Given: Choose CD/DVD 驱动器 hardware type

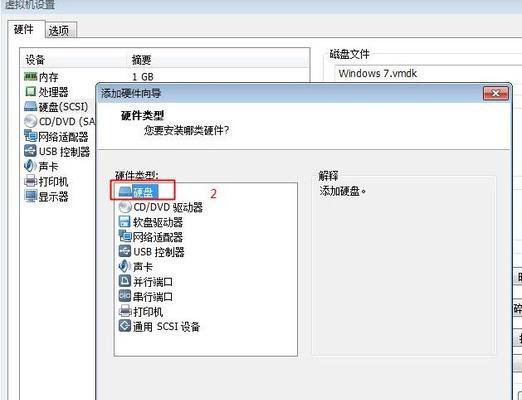Looking at the screenshot, I should [x=161, y=207].
